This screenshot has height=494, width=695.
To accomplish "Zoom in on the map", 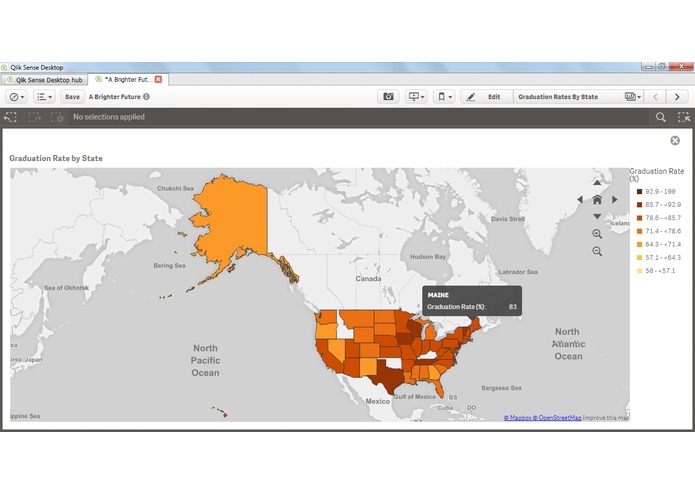I will 597,234.
